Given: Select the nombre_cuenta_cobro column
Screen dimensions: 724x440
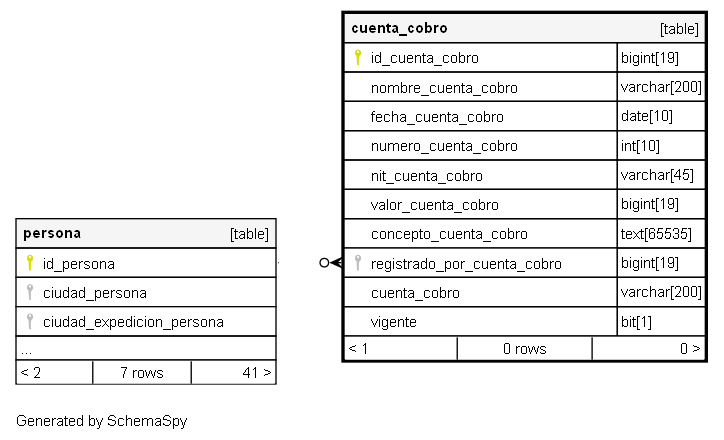Looking at the screenshot, I should pyautogui.click(x=444, y=88).
